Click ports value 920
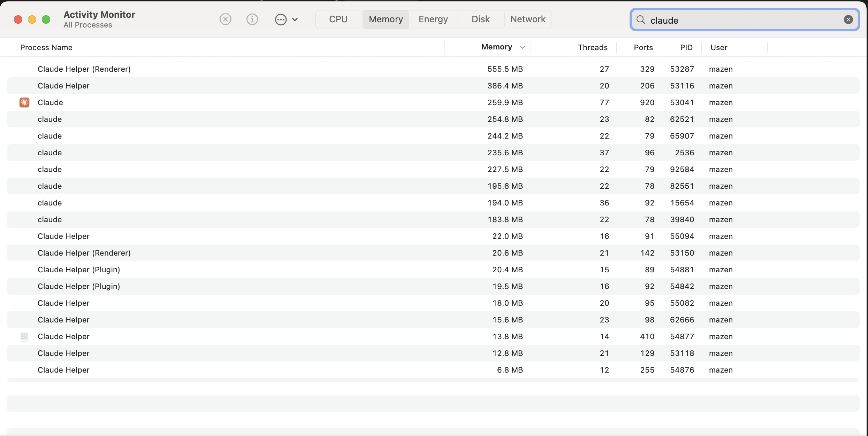868x436 pixels. point(647,102)
